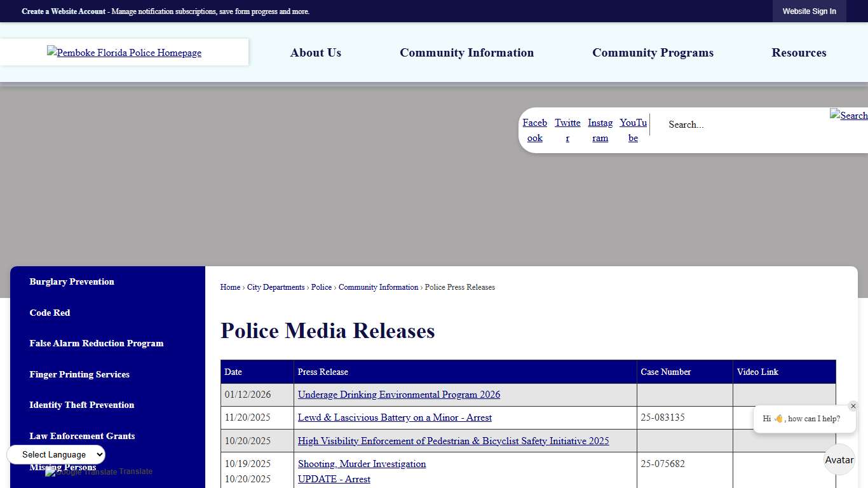Click the Search icon
Screen dimensions: 868x488
point(848,116)
